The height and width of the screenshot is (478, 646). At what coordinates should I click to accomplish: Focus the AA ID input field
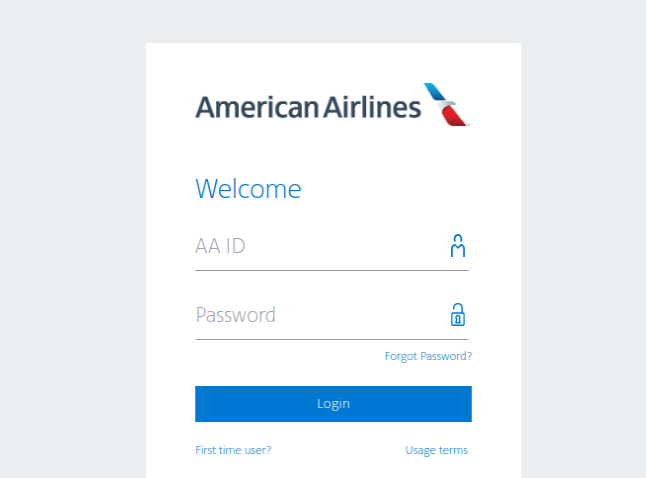[332, 246]
